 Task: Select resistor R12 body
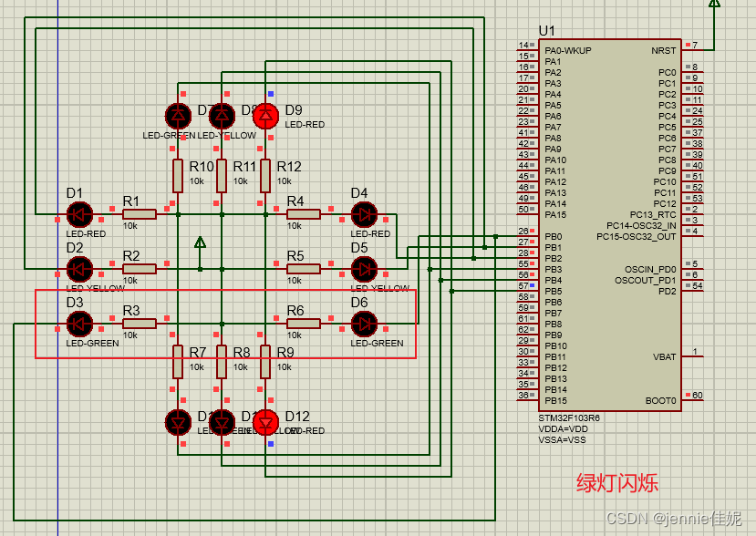pyautogui.click(x=265, y=176)
